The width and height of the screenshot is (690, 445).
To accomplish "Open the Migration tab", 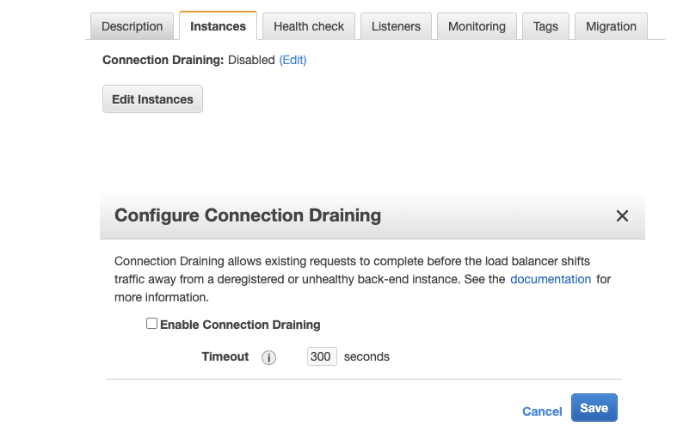I will (x=611, y=26).
